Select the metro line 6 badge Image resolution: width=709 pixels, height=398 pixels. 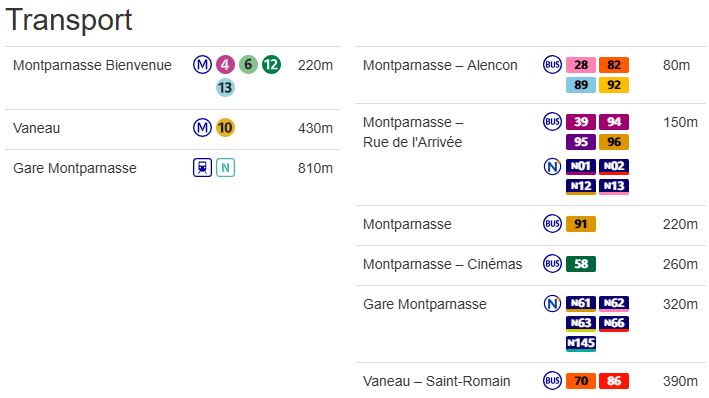point(248,65)
